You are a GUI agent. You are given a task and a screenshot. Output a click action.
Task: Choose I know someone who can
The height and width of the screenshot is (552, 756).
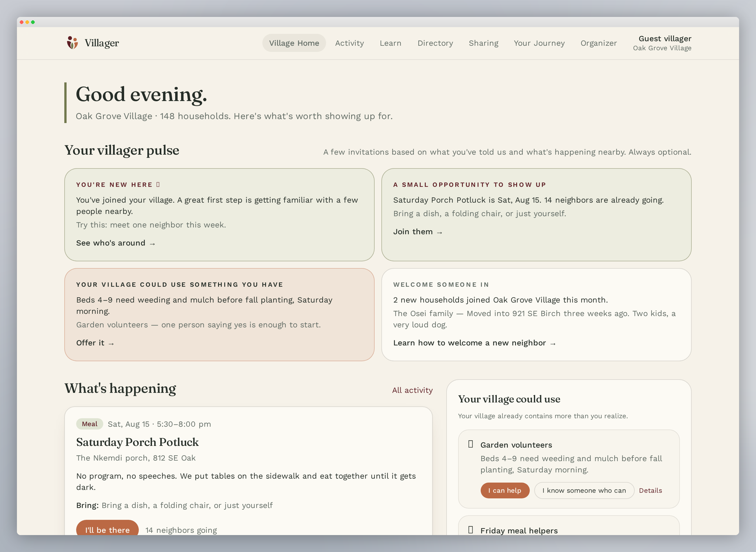coord(584,490)
